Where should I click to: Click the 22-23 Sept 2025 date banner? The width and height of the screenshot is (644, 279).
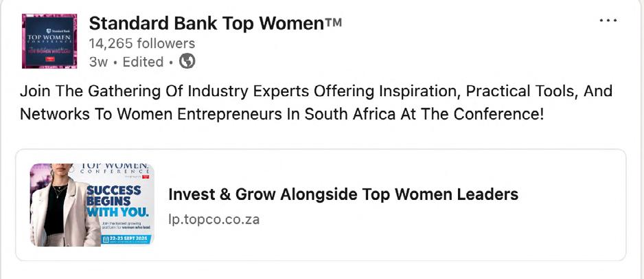point(126,238)
